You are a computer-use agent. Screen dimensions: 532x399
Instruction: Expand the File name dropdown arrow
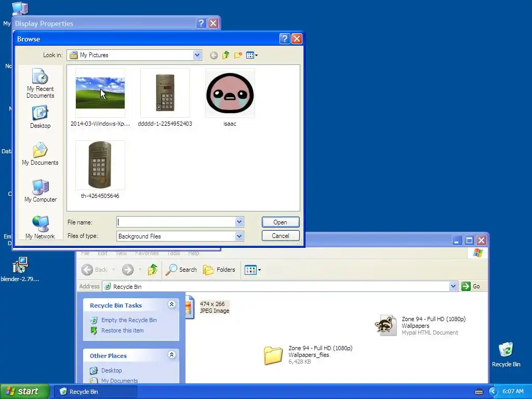point(239,222)
